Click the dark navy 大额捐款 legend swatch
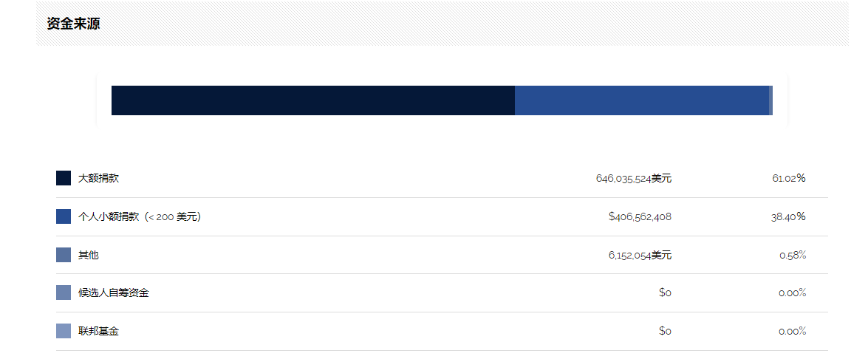The image size is (868, 359). tap(64, 178)
